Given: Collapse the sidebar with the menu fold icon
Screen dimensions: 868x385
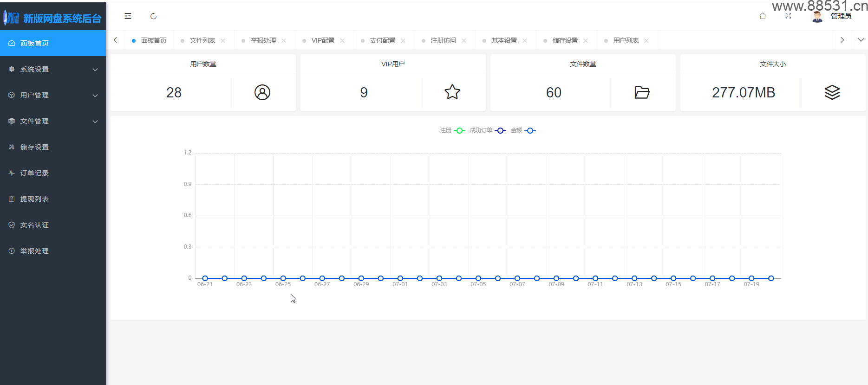Looking at the screenshot, I should coord(128,16).
